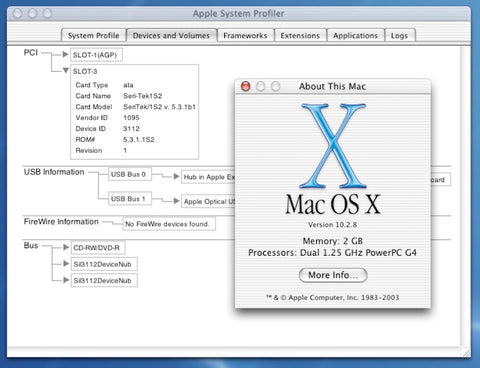Screen dimensions: 480x368
Task: Click the Memory: 2 GB line
Action: coord(333,241)
